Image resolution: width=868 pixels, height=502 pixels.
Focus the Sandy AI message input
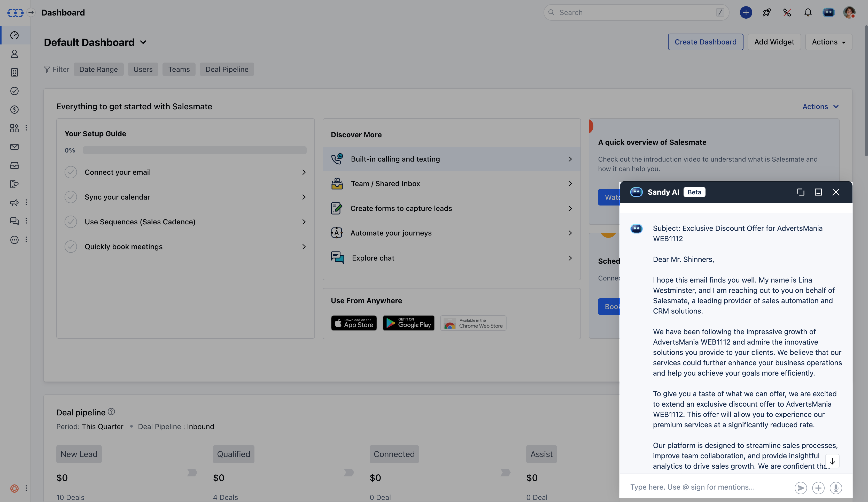(x=710, y=487)
